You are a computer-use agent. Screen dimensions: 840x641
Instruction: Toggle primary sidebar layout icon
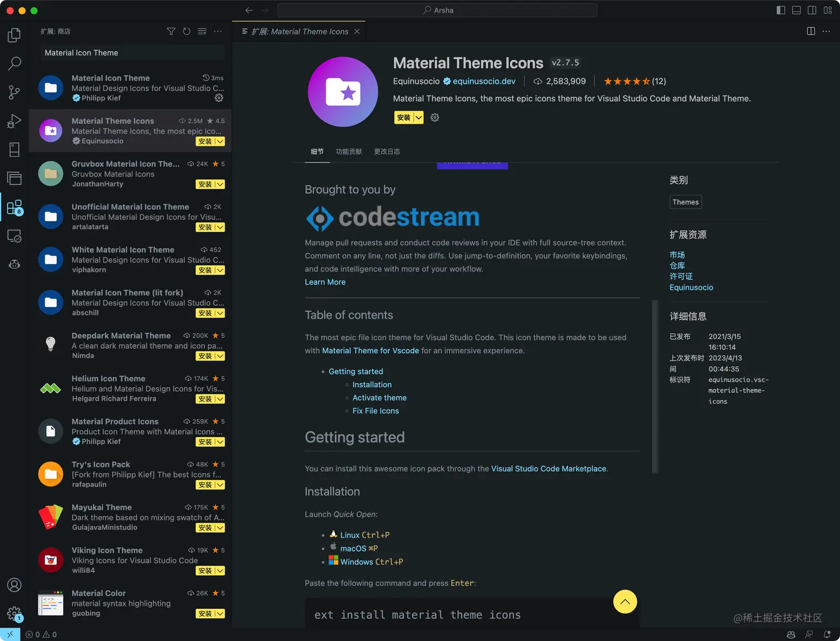[x=781, y=10]
